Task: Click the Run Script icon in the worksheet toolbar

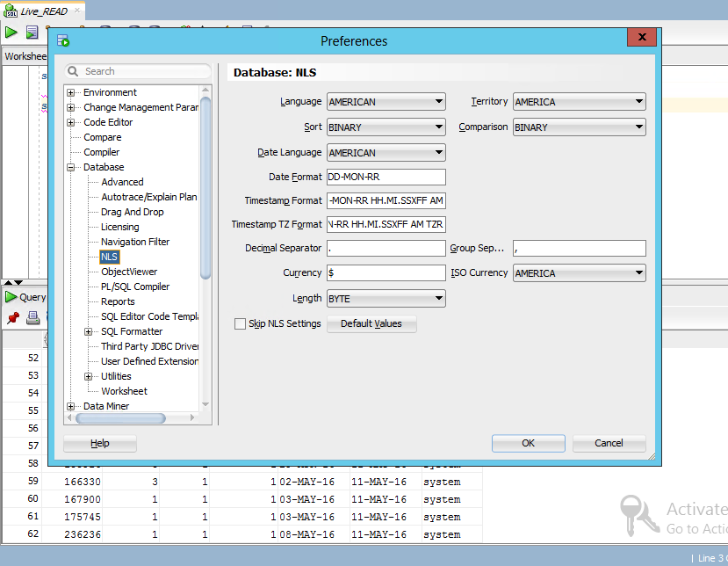Action: (x=32, y=33)
